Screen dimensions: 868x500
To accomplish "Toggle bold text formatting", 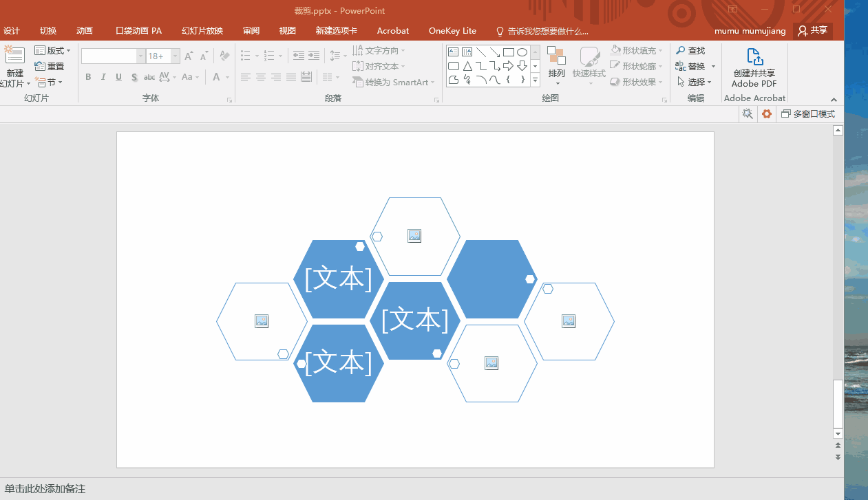I will (88, 77).
